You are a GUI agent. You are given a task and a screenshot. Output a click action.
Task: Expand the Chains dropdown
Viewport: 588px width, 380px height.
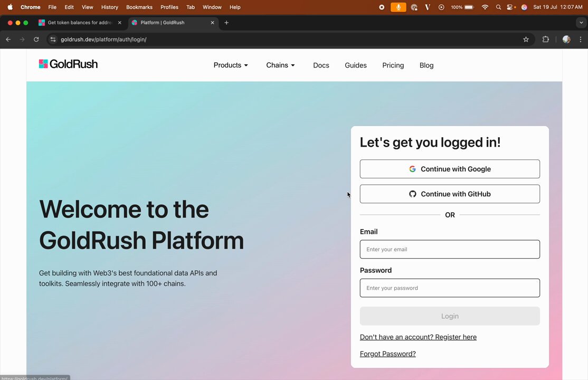[280, 65]
